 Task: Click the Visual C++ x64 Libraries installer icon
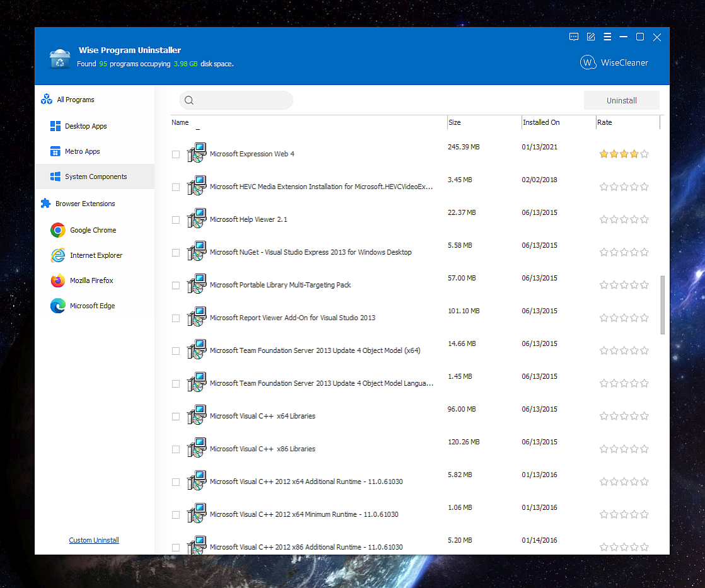coord(197,415)
